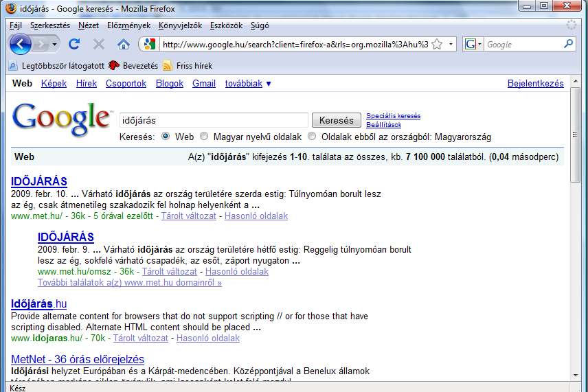Click the Google logo
This screenshot has width=588, height=392.
[62, 119]
